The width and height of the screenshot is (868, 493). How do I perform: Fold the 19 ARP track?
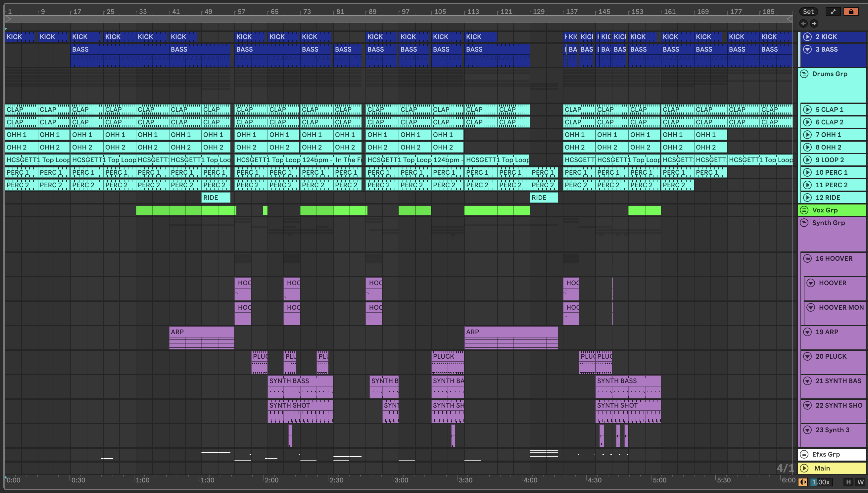pyautogui.click(x=807, y=332)
